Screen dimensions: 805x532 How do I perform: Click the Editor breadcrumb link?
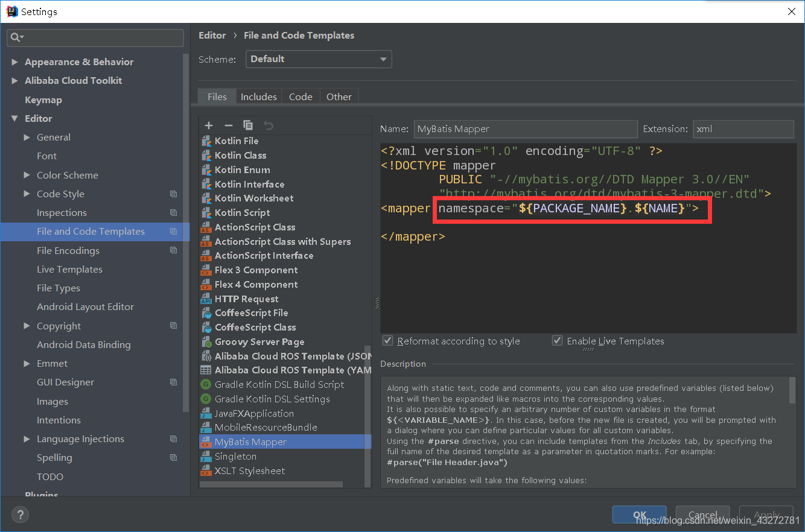click(212, 36)
